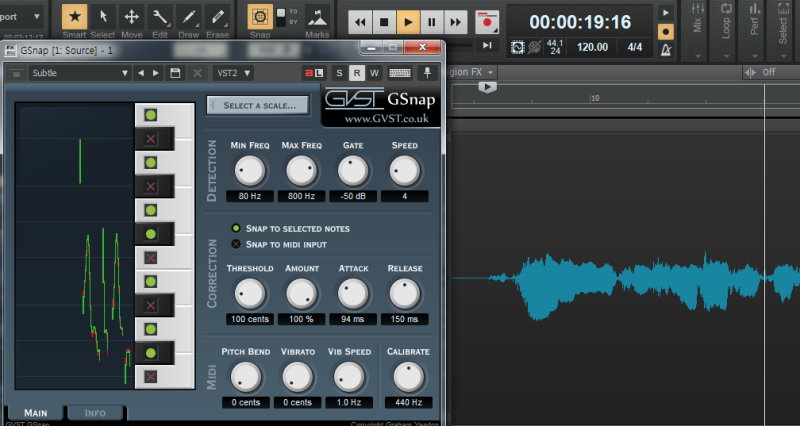This screenshot has height=426, width=800.
Task: Open the virtual keyboard icon in GSnap
Action: [x=400, y=73]
